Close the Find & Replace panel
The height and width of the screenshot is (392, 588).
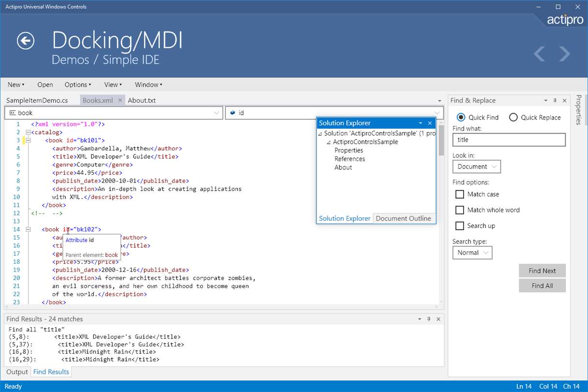(564, 101)
